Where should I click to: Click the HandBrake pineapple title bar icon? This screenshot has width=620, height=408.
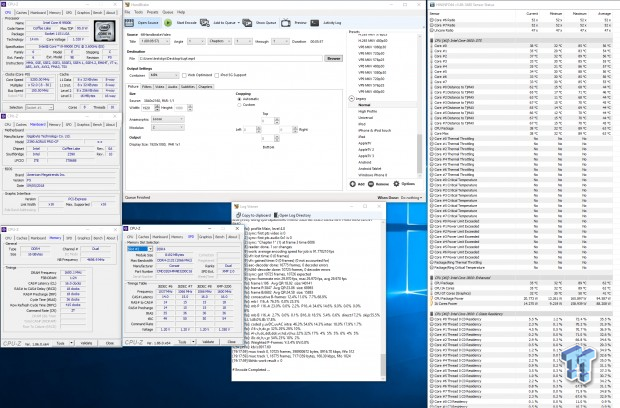[127, 5]
